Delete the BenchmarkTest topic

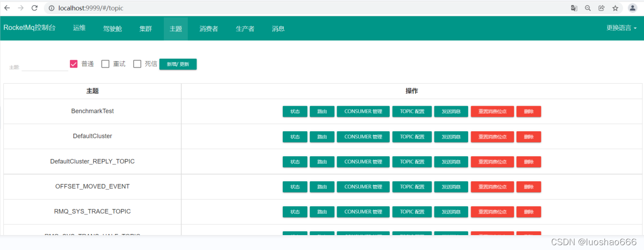[529, 112]
